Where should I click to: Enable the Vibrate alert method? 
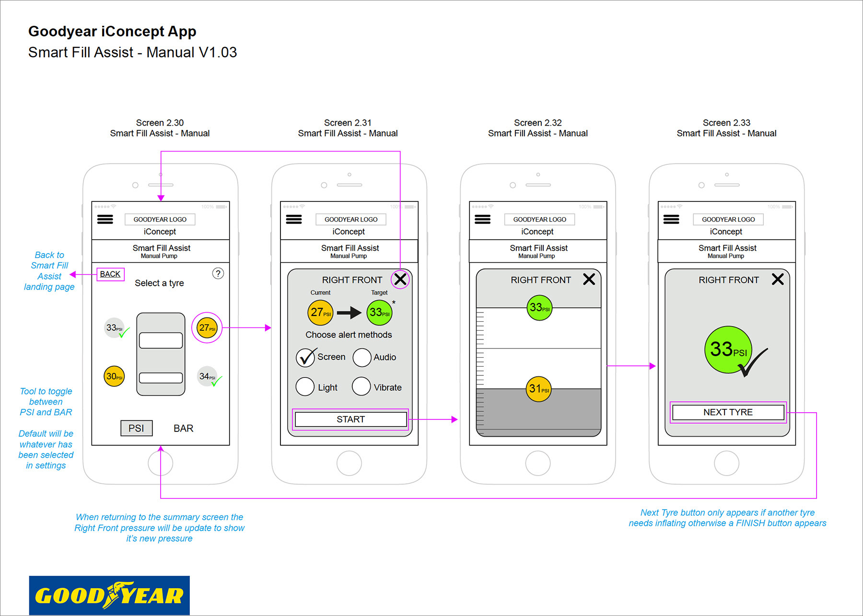pos(362,386)
